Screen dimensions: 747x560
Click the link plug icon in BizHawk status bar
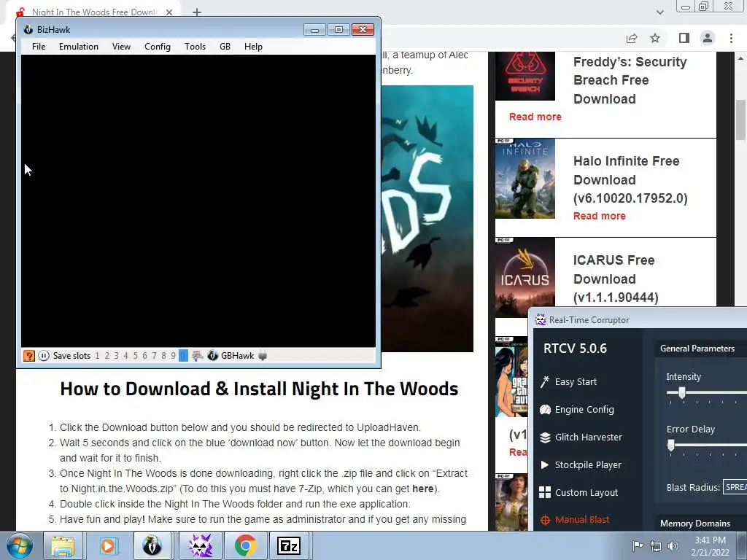263,356
